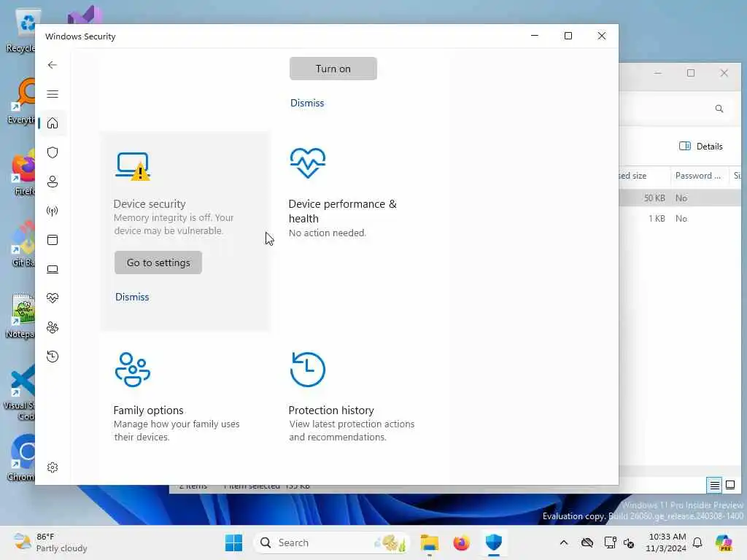Open File Explorer from the taskbar
Image resolution: width=747 pixels, height=560 pixels.
coord(429,542)
